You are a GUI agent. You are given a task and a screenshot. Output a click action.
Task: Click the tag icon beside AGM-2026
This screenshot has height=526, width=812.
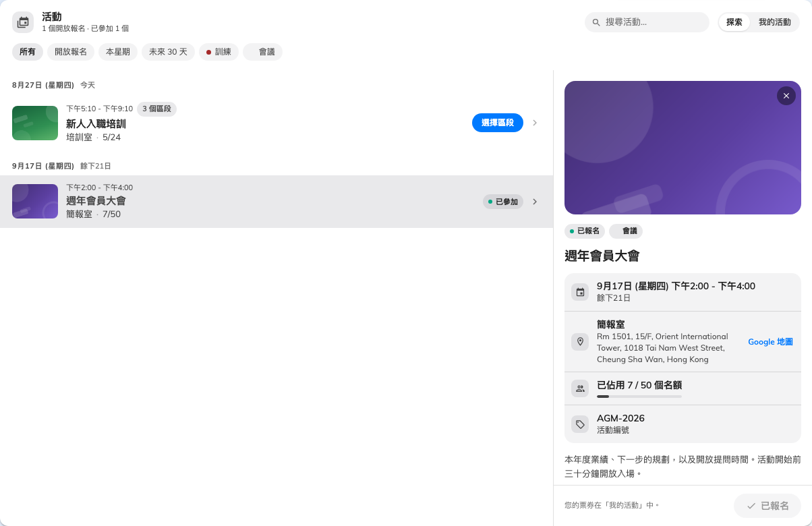[580, 424]
